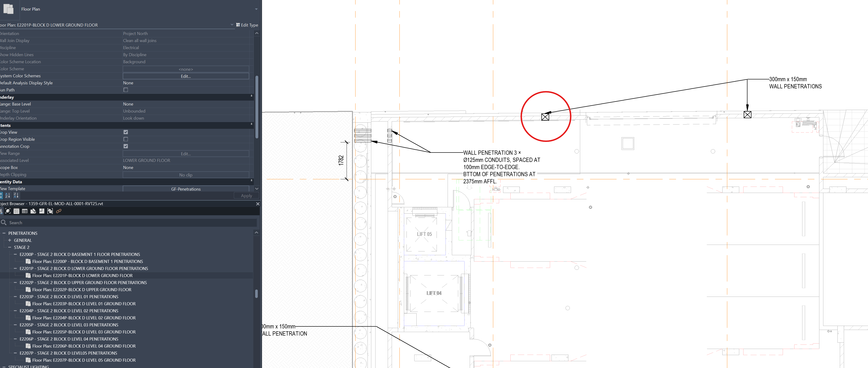Click the Properties scroll up arrow
The height and width of the screenshot is (368, 868).
pos(257,33)
